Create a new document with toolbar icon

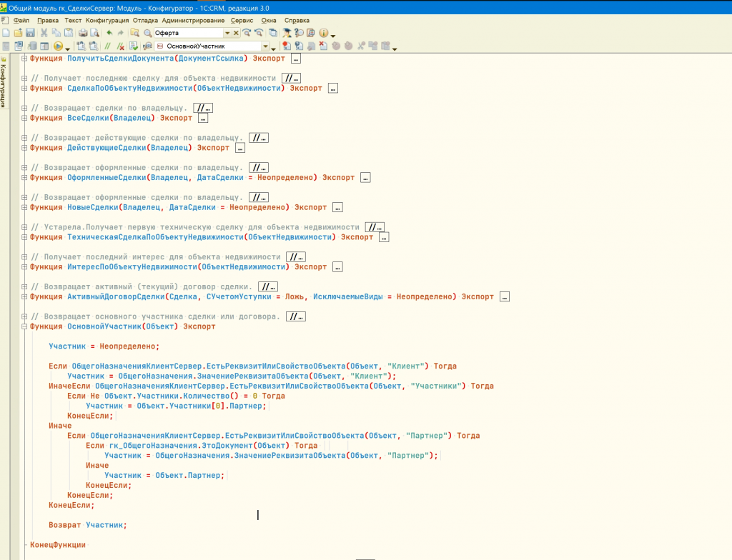[x=6, y=33]
